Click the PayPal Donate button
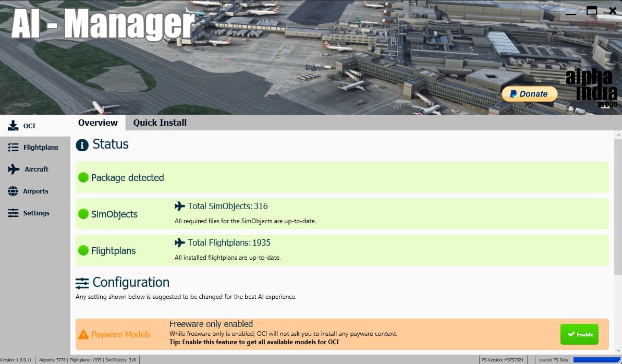 tap(530, 94)
